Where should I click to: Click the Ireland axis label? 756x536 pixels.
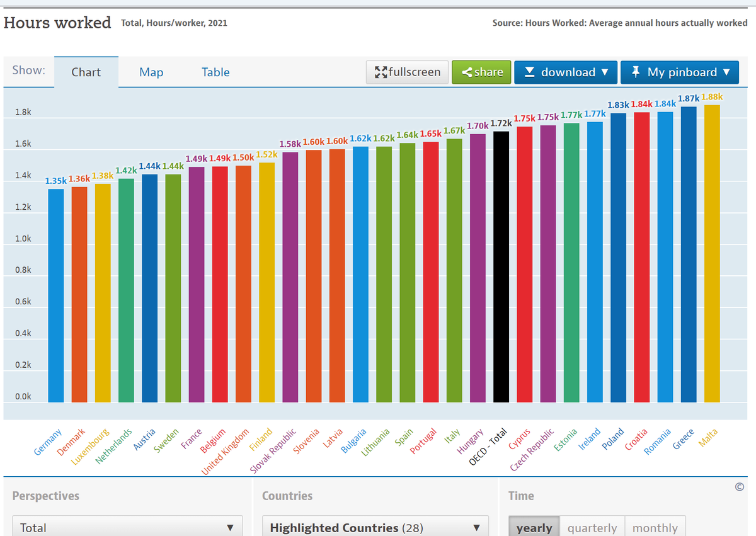coord(590,438)
